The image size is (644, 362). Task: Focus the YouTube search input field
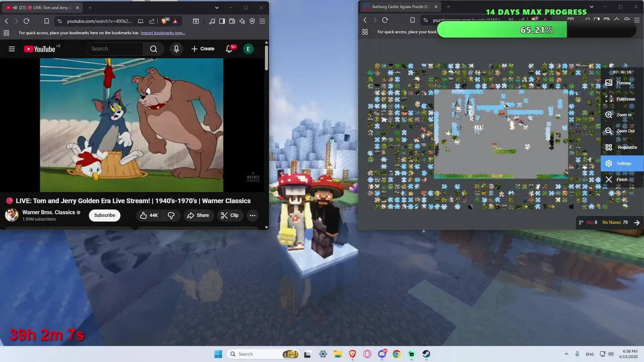[x=116, y=49]
